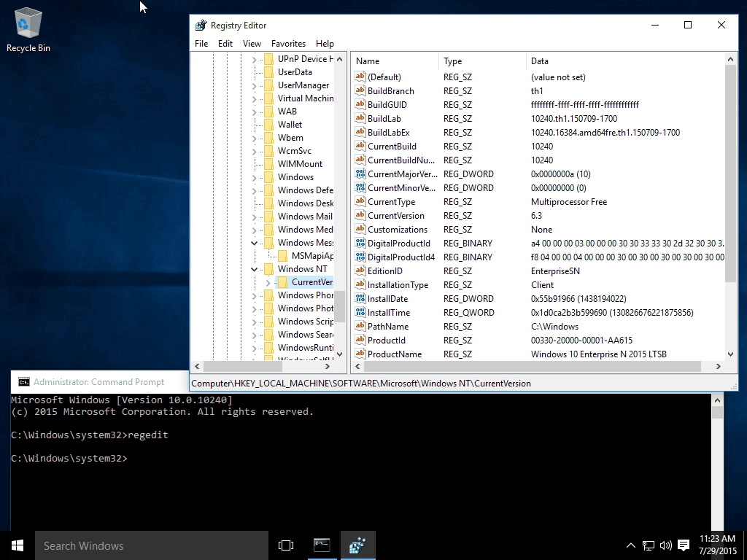Select the InstallDate DWORD icon

[x=360, y=298]
